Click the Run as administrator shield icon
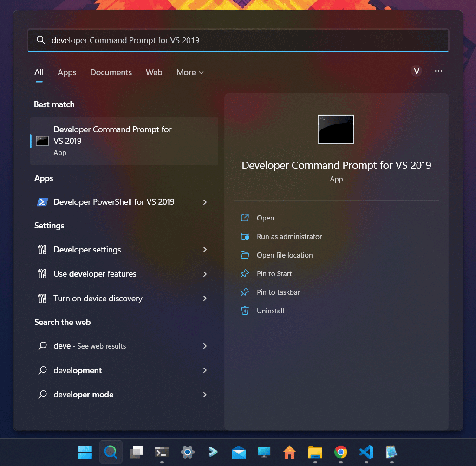This screenshot has width=476, height=466. 245,236
